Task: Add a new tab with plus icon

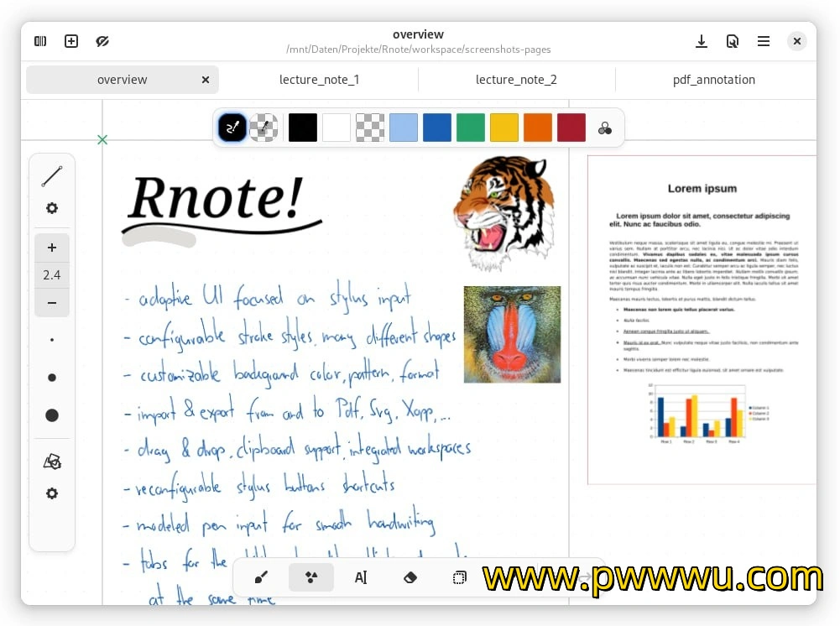Action: [71, 41]
